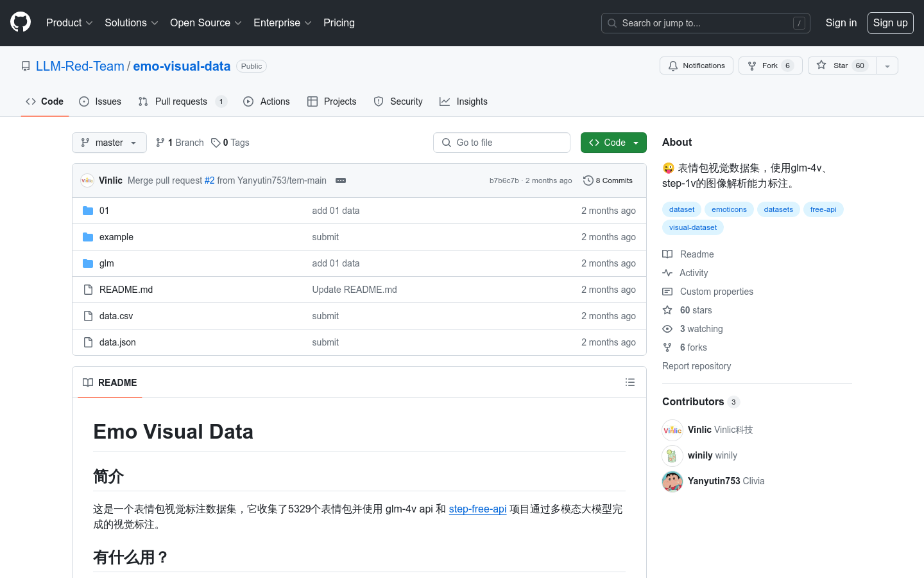Fork the repository
This screenshot has height=578, width=924.
770,66
